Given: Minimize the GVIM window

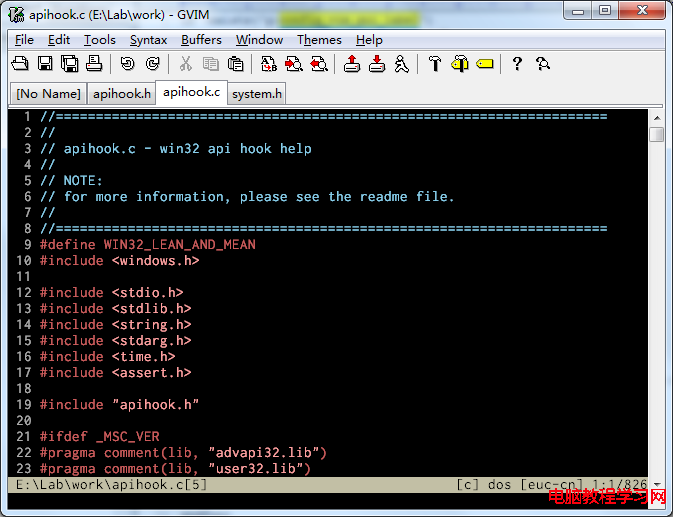Looking at the screenshot, I should (578, 11).
